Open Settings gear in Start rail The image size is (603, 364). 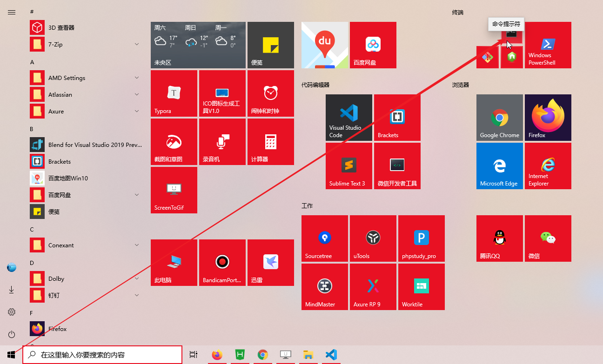[x=12, y=312]
